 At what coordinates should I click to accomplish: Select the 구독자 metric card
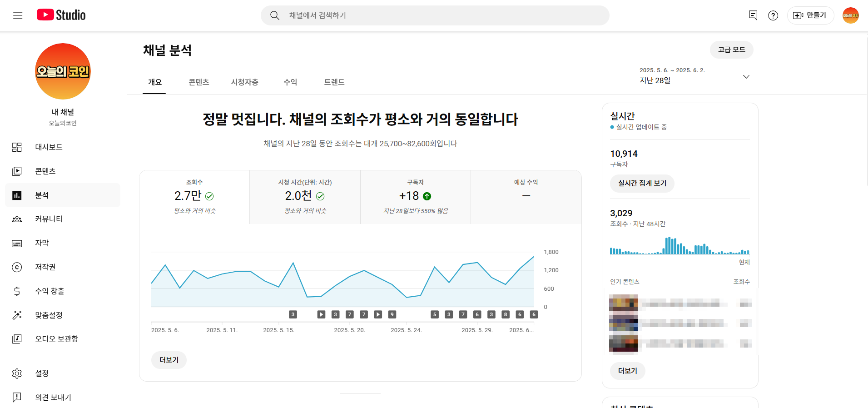[x=415, y=197]
